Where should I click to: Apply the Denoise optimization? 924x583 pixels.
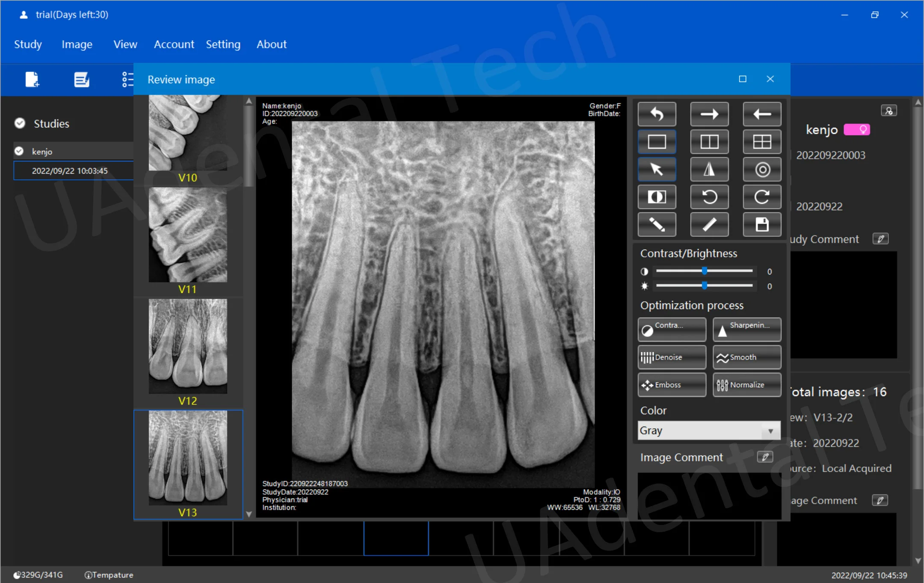pyautogui.click(x=672, y=357)
